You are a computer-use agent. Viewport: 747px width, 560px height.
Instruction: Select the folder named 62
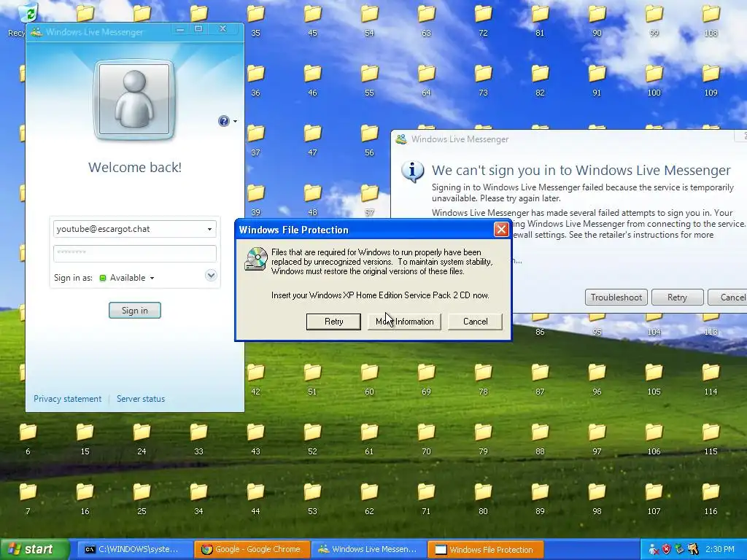coord(369,499)
